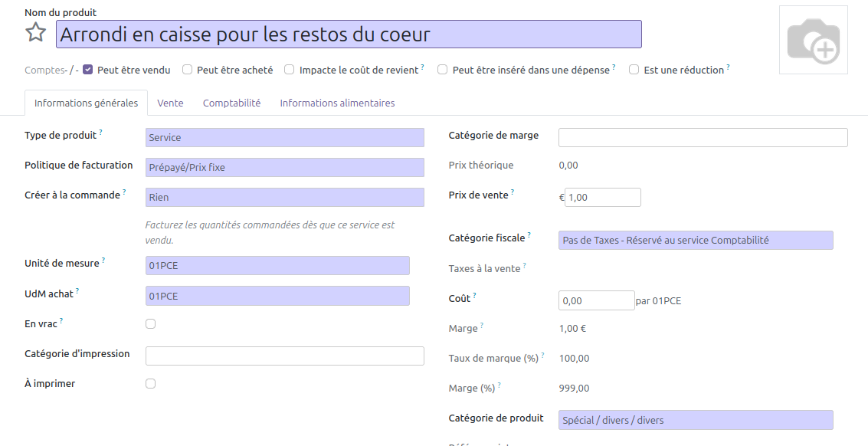The width and height of the screenshot is (868, 446).
Task: Show help tooltip for Marge (%)
Action: tap(499, 385)
